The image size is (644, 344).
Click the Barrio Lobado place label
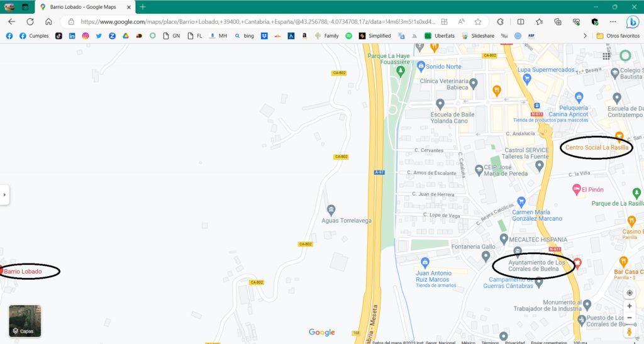[23, 271]
